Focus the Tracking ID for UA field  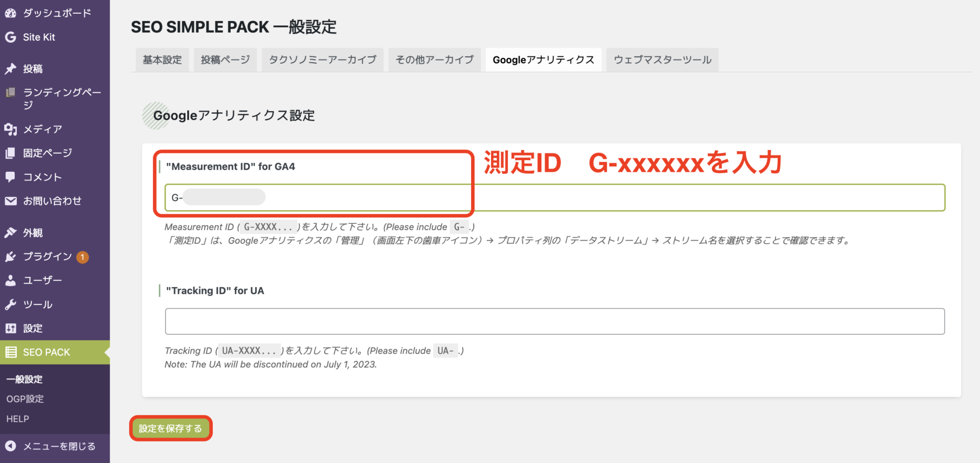pos(555,321)
